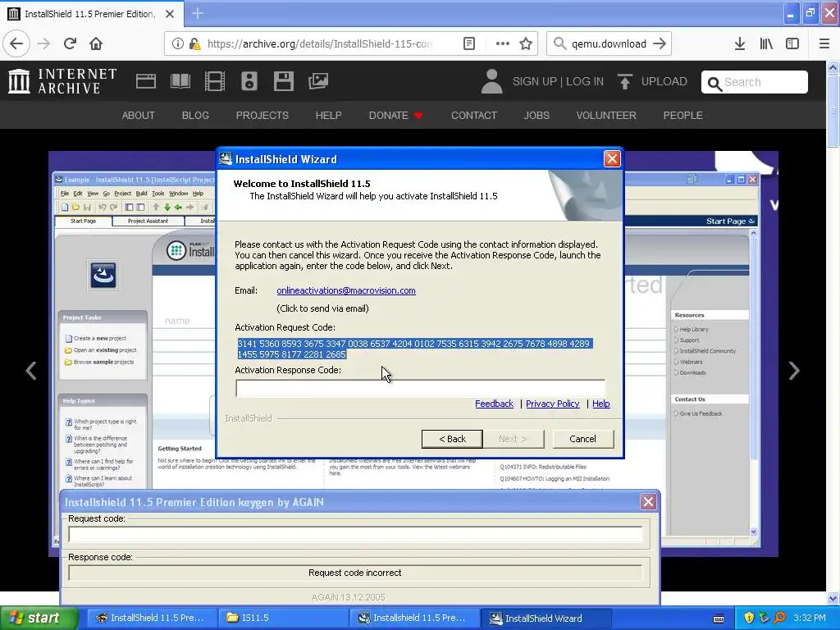840x630 pixels.
Task: Switch to Firefox InstallShield 11.5 taskbar item
Action: [x=152, y=619]
